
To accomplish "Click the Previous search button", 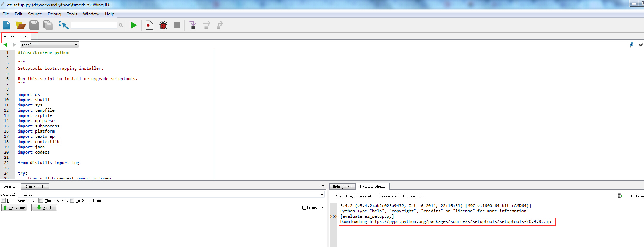I will (x=14, y=207).
